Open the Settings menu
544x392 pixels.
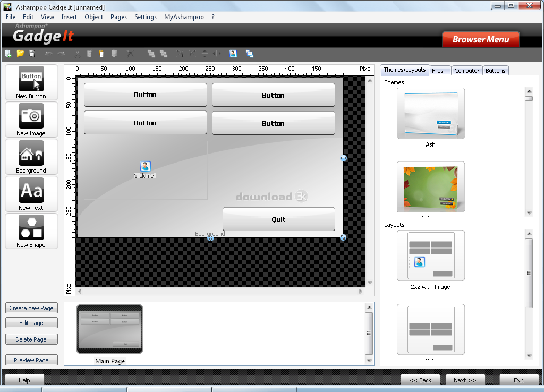(x=146, y=17)
